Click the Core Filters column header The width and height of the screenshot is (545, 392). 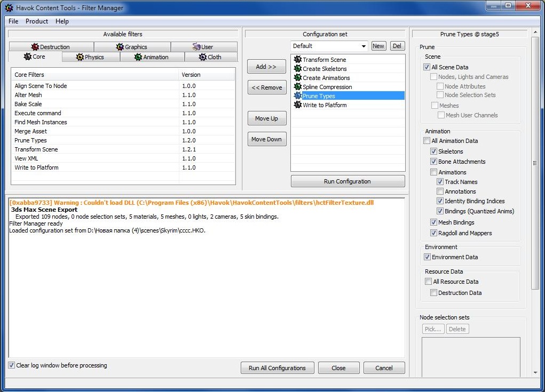coord(95,75)
